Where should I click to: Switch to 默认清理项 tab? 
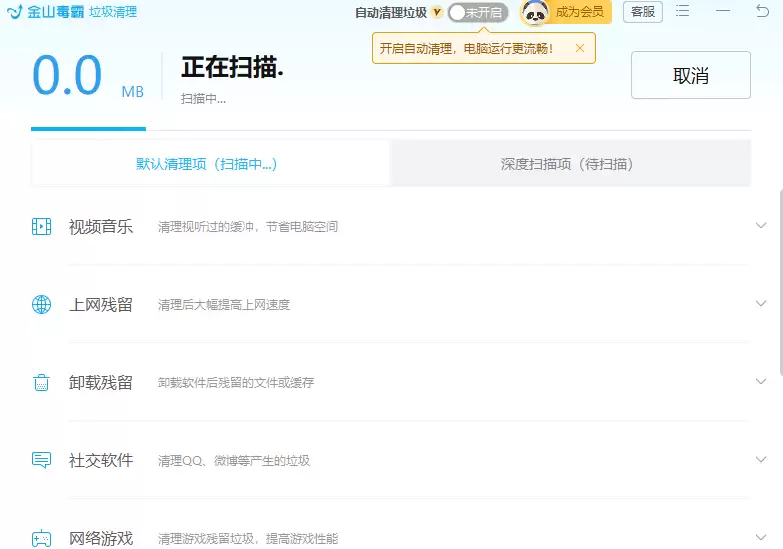[210, 164]
